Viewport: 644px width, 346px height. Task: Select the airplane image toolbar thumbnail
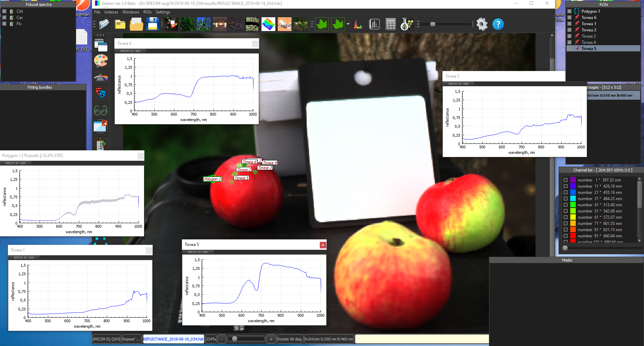coord(285,24)
